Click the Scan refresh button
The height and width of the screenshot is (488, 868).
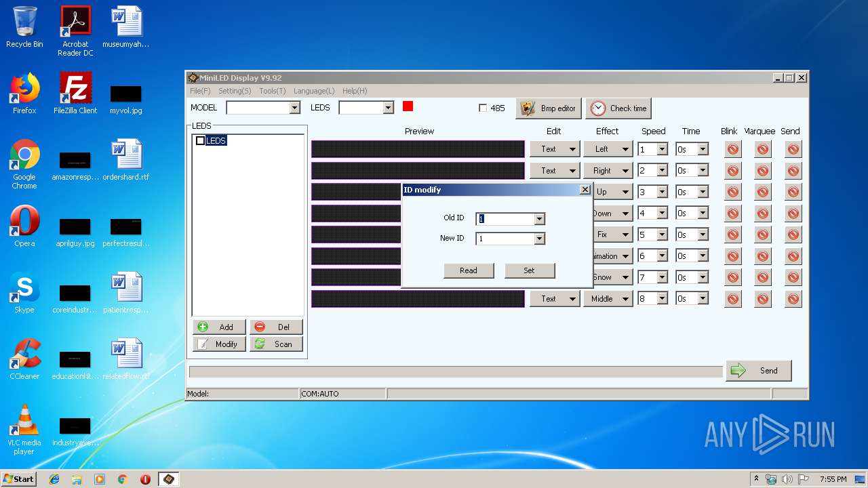(x=275, y=344)
